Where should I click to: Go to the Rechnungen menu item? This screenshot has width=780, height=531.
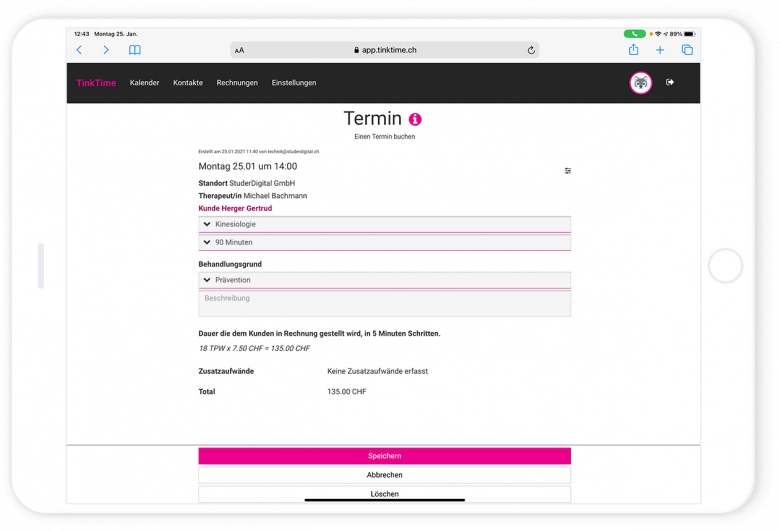237,83
